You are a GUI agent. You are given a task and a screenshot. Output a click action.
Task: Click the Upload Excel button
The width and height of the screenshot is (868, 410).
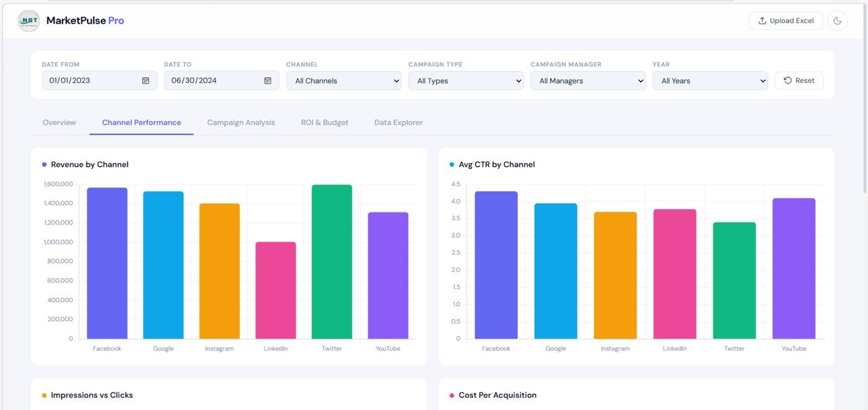click(x=785, y=20)
